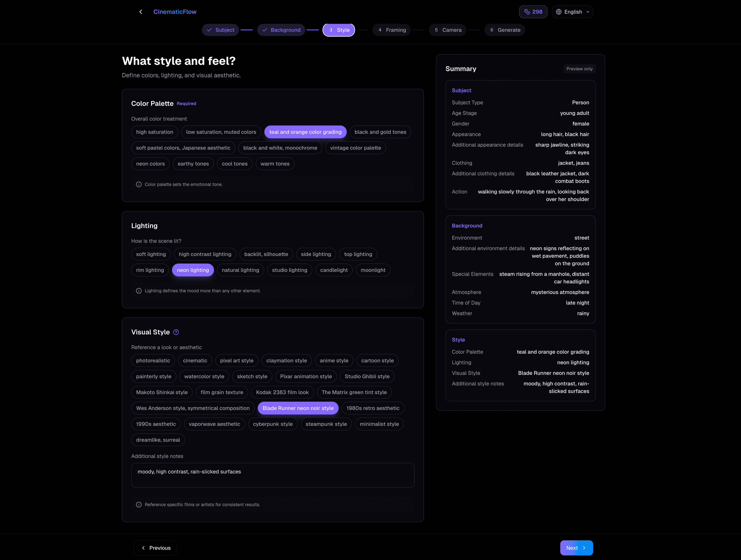Viewport: 741px width, 560px height.
Task: Click the checkmark on the Background step
Action: click(264, 30)
